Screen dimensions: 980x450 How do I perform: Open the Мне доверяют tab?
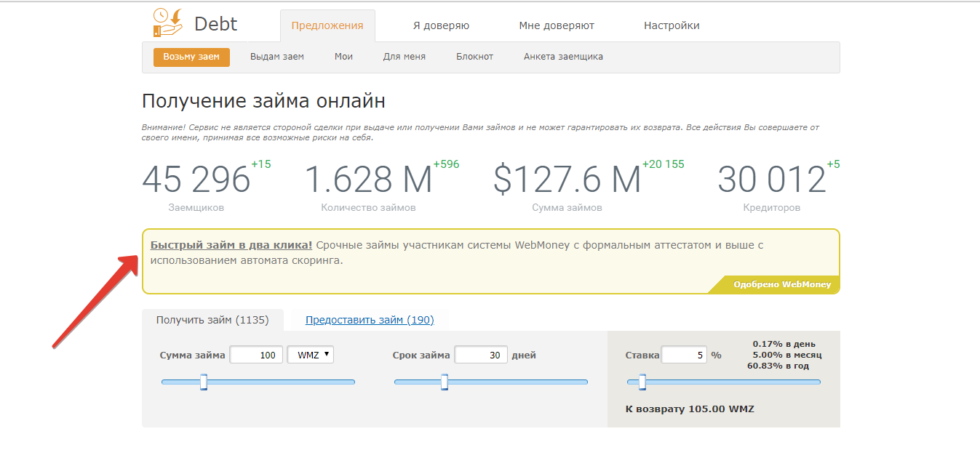[x=557, y=25]
